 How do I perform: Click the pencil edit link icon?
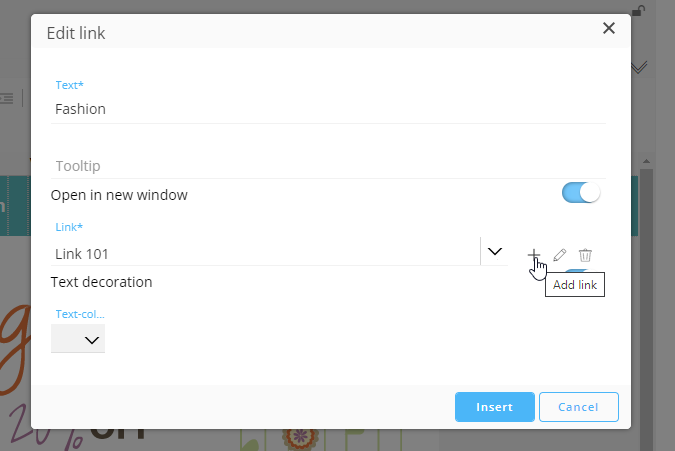pyautogui.click(x=560, y=255)
